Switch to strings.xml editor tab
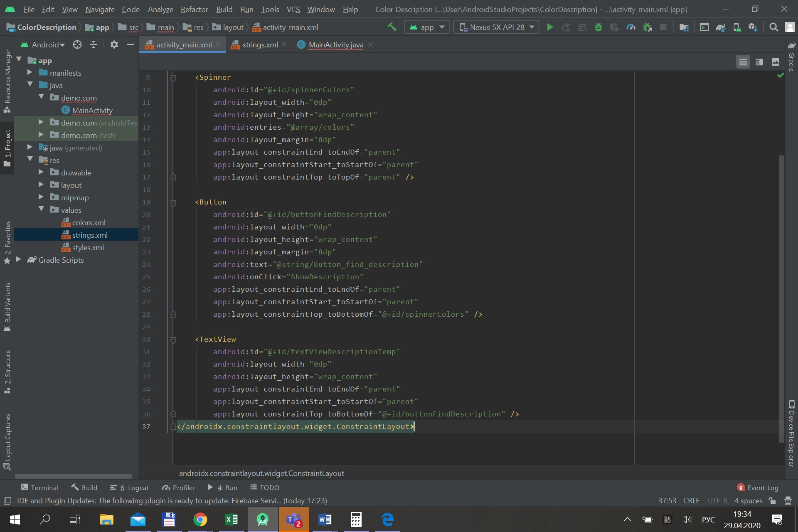This screenshot has height=532, width=798. coord(260,44)
